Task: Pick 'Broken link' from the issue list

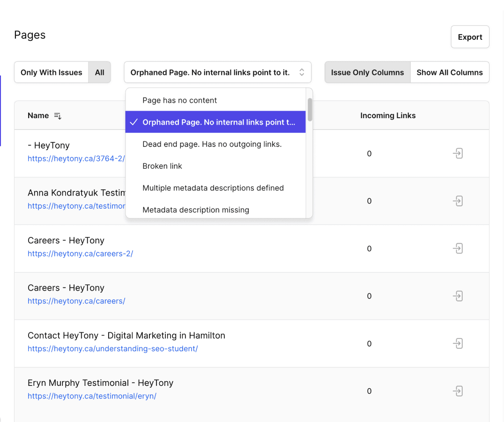Action: [x=162, y=166]
